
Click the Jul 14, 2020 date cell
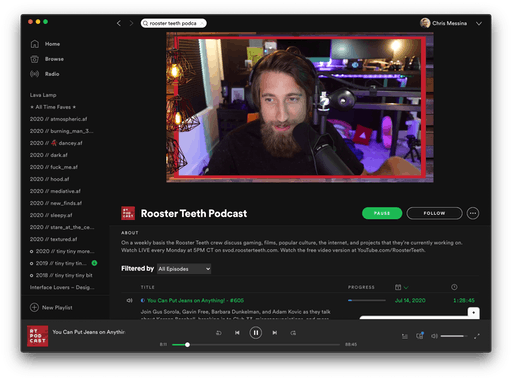pos(410,300)
